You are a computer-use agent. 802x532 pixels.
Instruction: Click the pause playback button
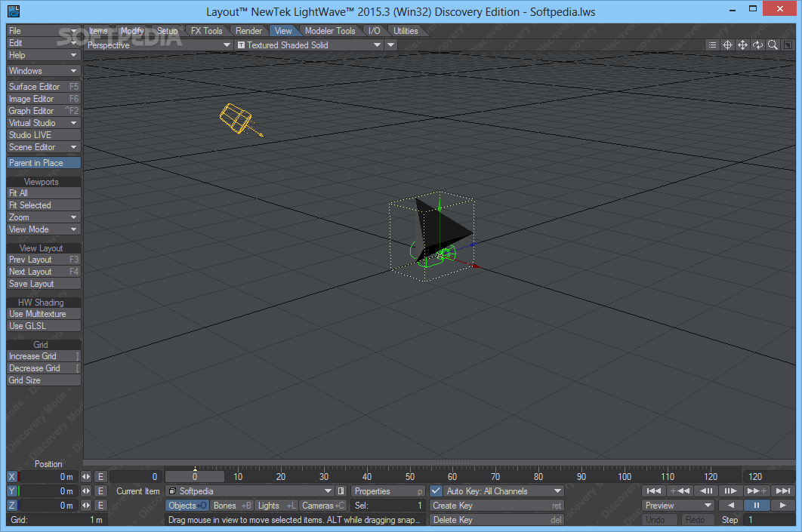[x=757, y=505]
